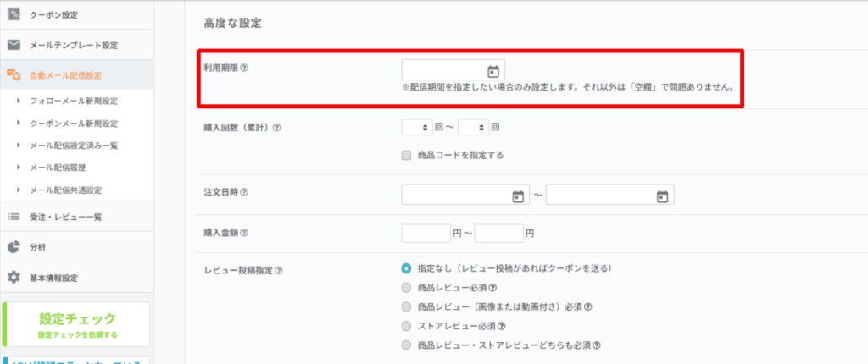Click help icon next to 利用期限
This screenshot has height=364, width=868.
[245, 68]
